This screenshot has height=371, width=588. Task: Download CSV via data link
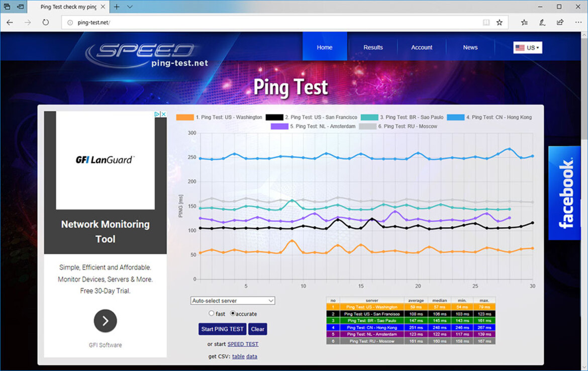(252, 356)
